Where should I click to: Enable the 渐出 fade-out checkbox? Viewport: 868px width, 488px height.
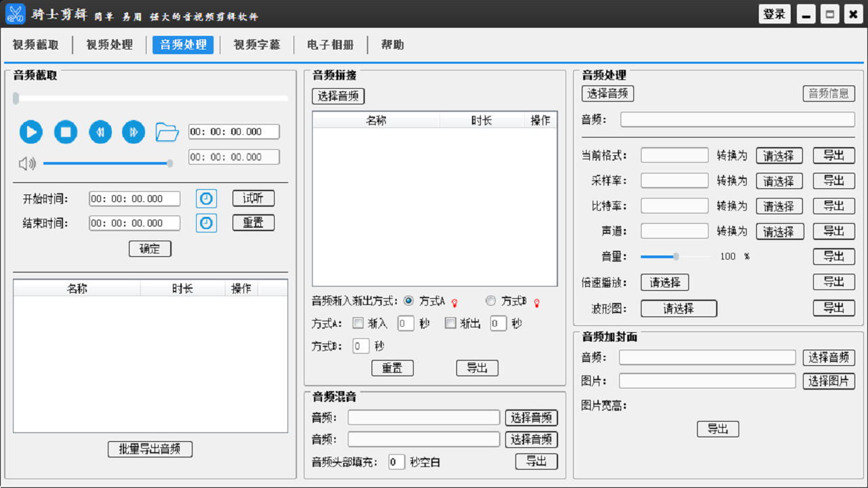click(450, 323)
